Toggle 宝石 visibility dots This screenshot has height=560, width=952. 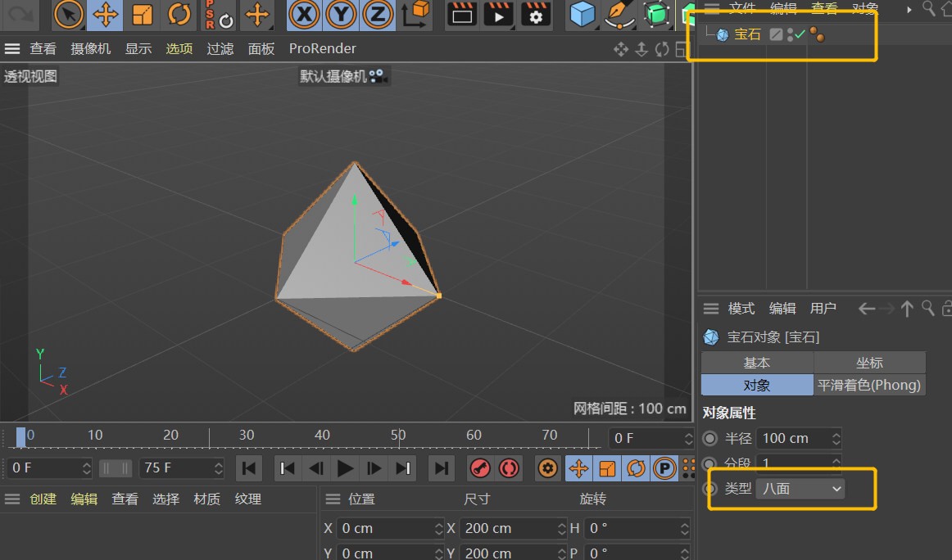pos(790,34)
